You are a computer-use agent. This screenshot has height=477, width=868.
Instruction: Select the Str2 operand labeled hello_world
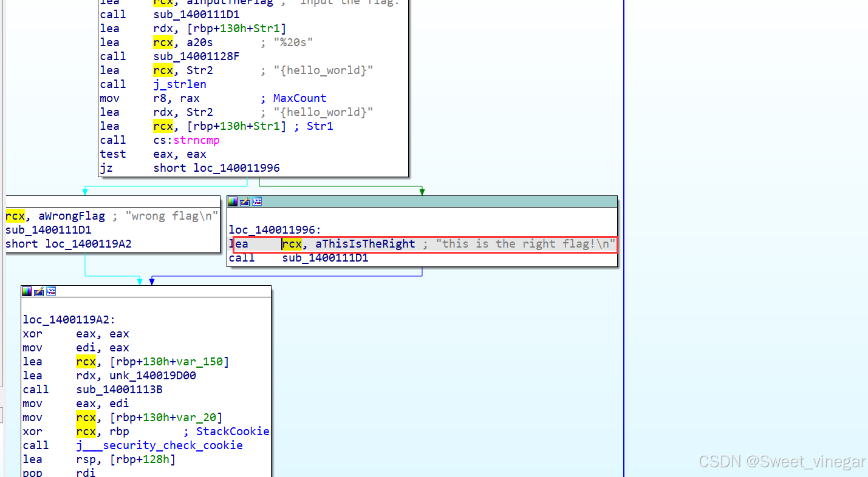[x=199, y=70]
